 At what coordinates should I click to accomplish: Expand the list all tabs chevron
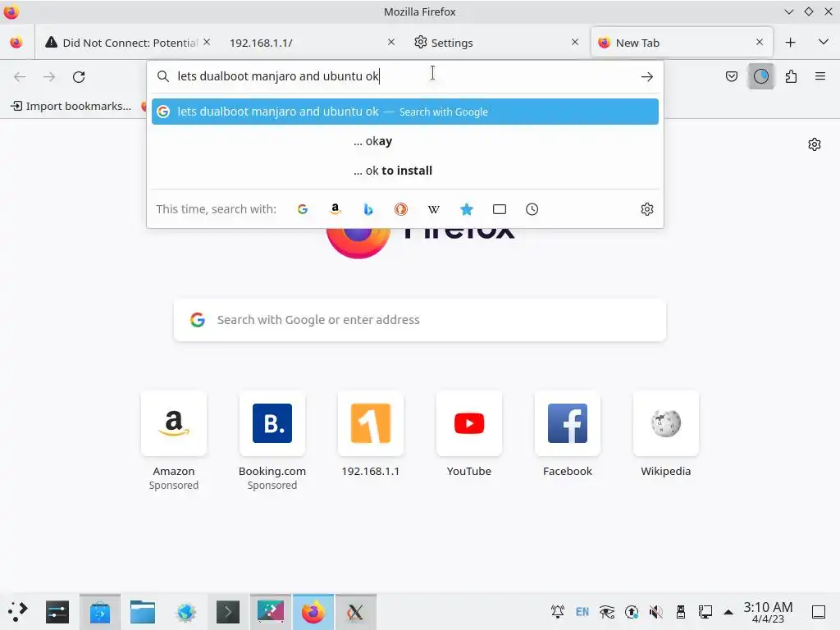(x=824, y=42)
